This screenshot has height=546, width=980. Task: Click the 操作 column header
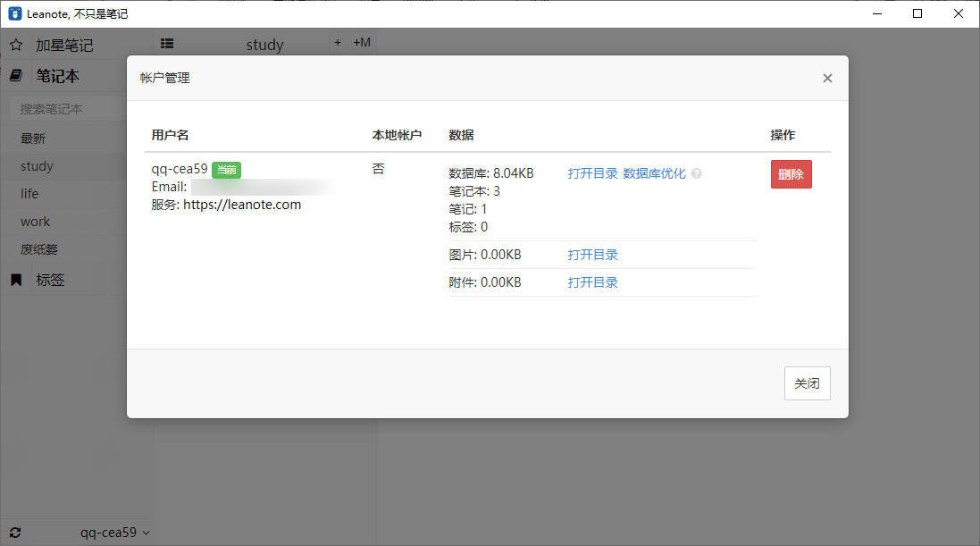783,135
